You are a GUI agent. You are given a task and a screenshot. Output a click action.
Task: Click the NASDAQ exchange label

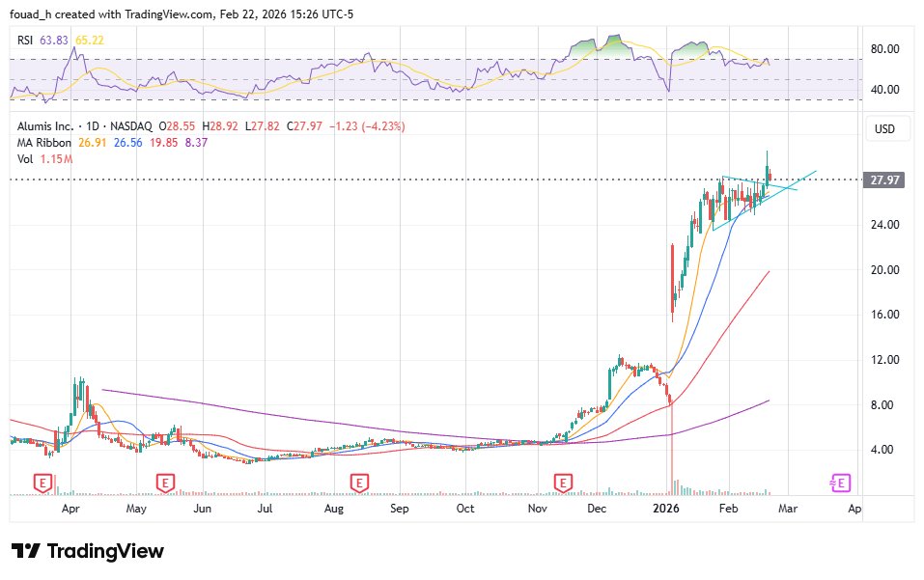click(x=130, y=124)
